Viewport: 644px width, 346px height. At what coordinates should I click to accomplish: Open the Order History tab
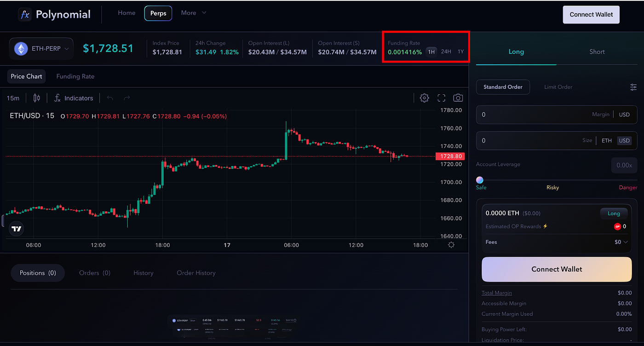196,272
